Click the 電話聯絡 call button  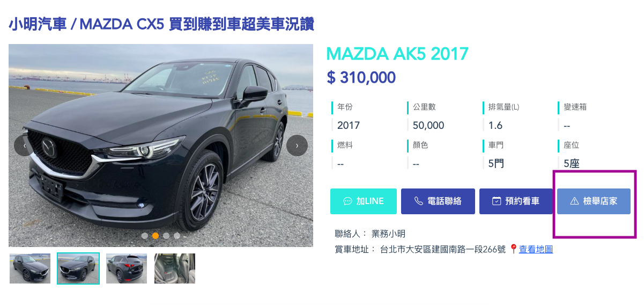point(438,201)
